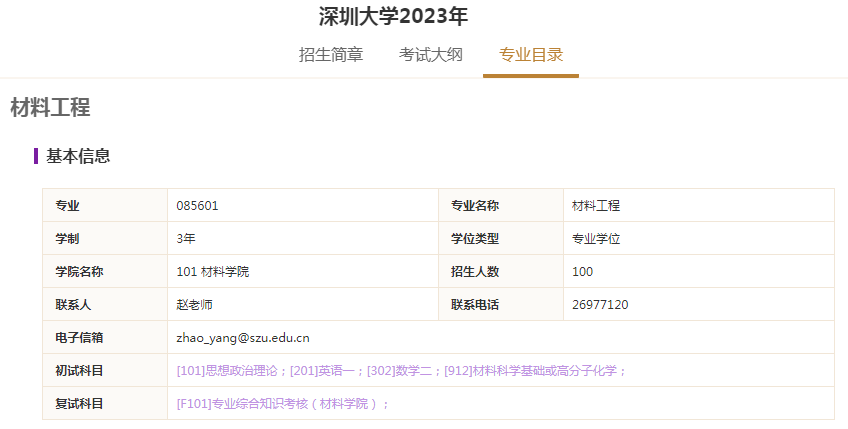Click the 复试科目 label cell
848x429 pixels.
pos(105,404)
